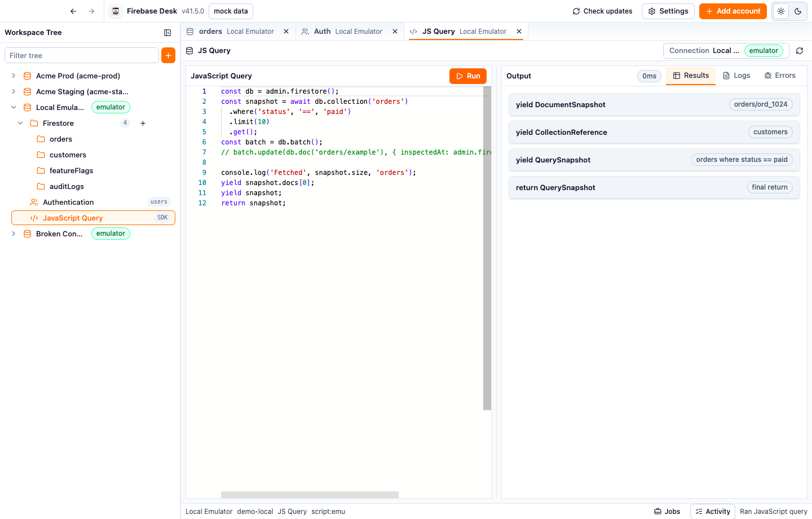Switch to dark theme moon icon

coord(798,11)
